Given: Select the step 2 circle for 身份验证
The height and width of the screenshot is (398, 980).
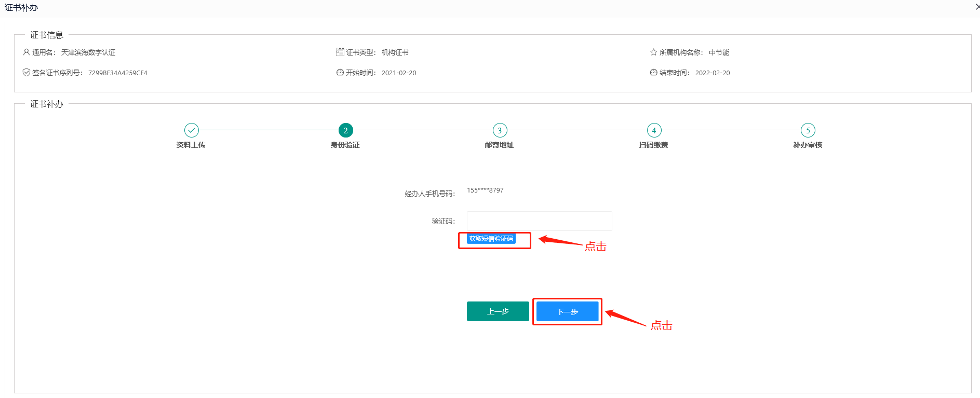Looking at the screenshot, I should tap(345, 130).
